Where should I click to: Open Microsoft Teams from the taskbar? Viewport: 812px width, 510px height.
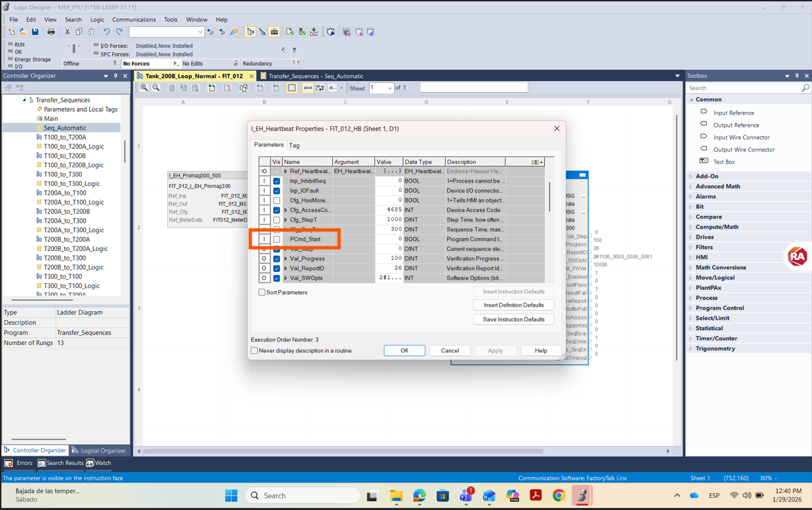466,496
